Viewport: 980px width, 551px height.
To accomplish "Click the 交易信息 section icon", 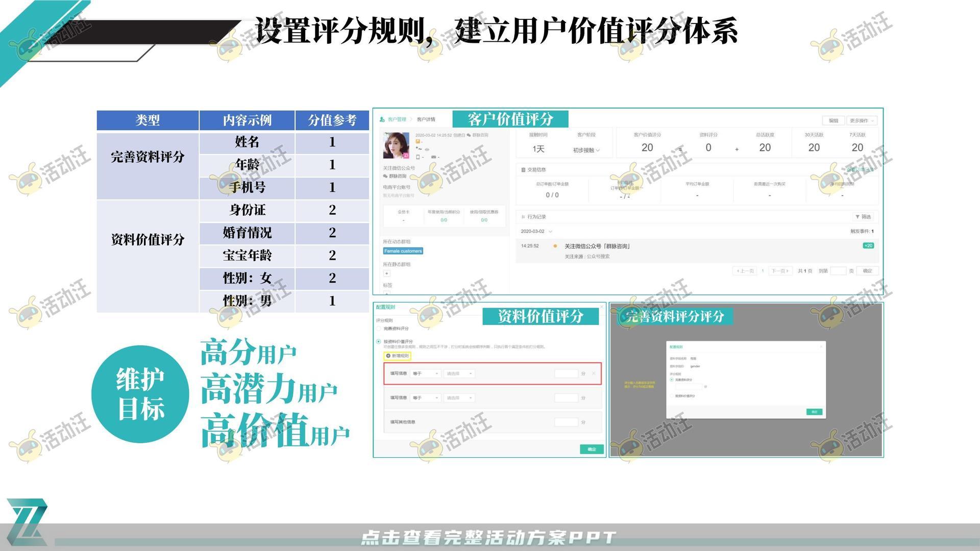I will click(523, 170).
